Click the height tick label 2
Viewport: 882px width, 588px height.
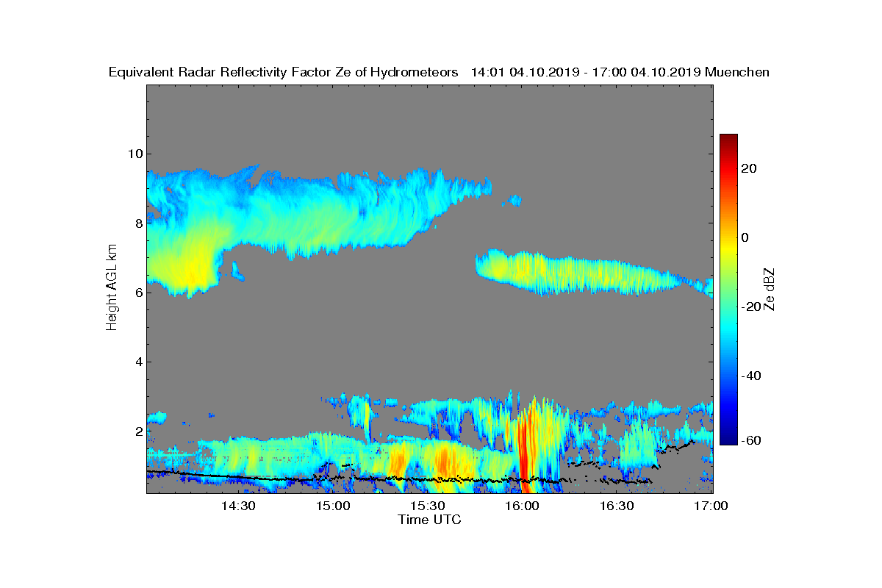[137, 431]
